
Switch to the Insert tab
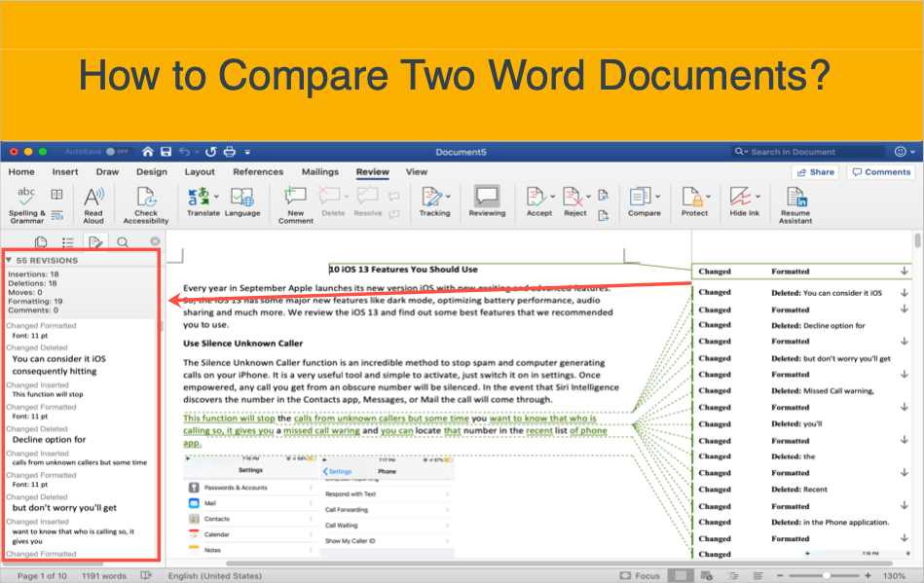[65, 172]
